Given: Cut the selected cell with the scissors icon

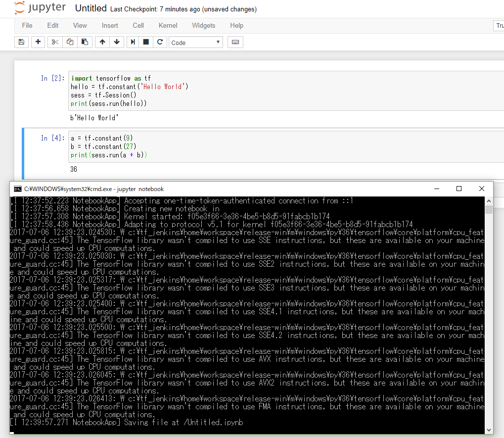Looking at the screenshot, I should click(x=54, y=42).
